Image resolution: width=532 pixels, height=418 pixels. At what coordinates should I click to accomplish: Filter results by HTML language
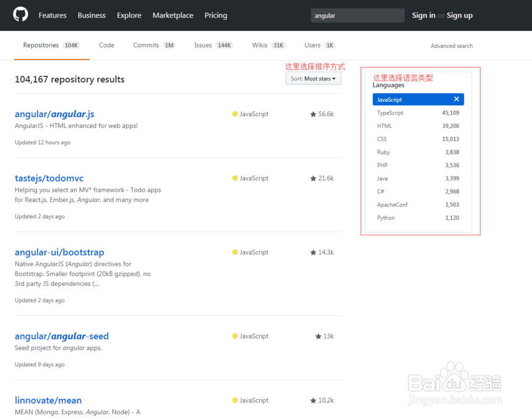tap(418, 126)
